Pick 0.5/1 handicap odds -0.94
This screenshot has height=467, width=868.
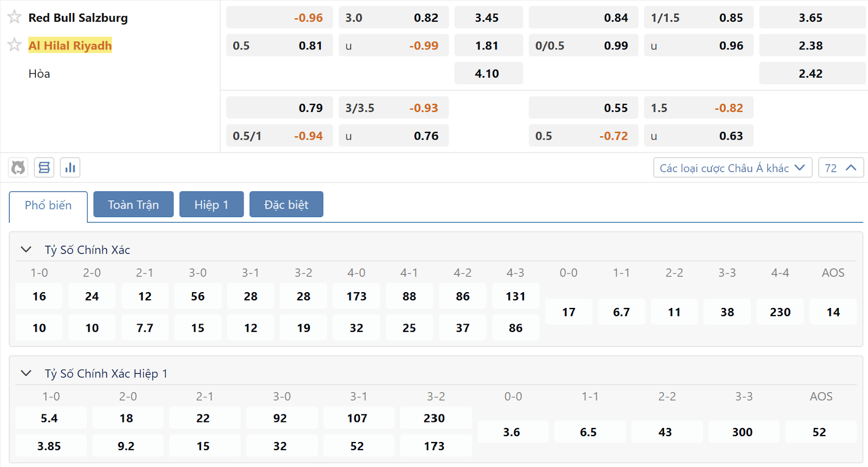tap(279, 136)
